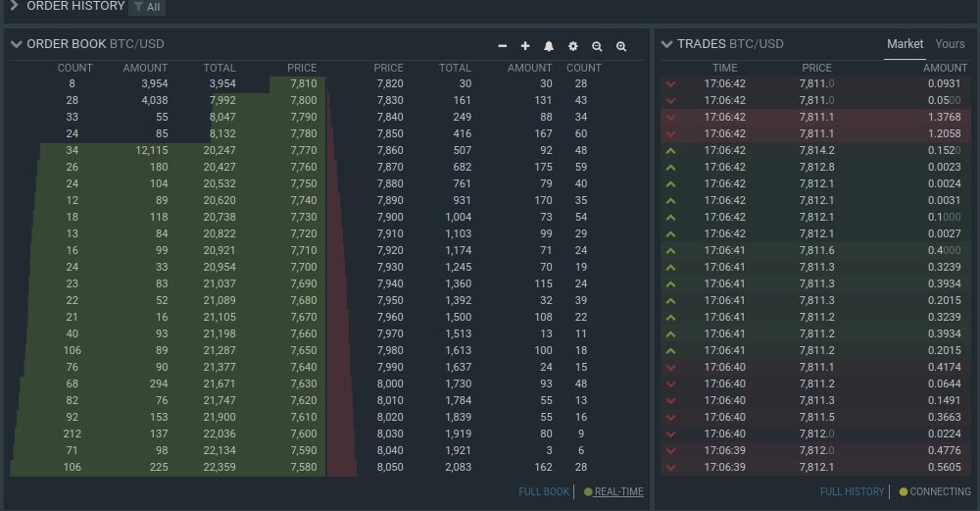Viewport: 980px width, 511px height.
Task: Click bid amount 12,115
Action: pyautogui.click(x=152, y=150)
